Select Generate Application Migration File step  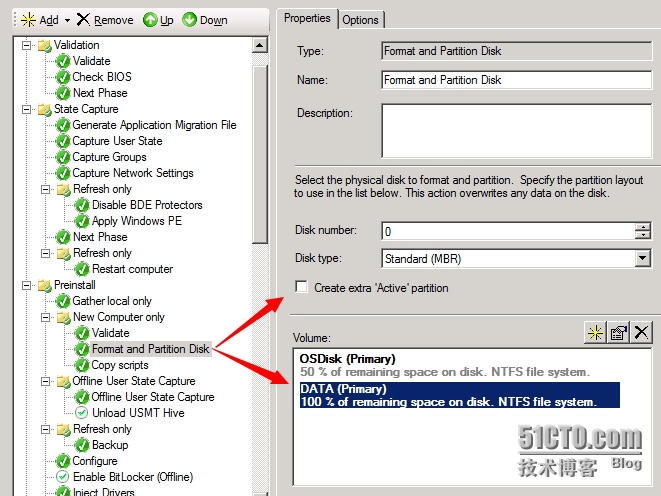(154, 125)
